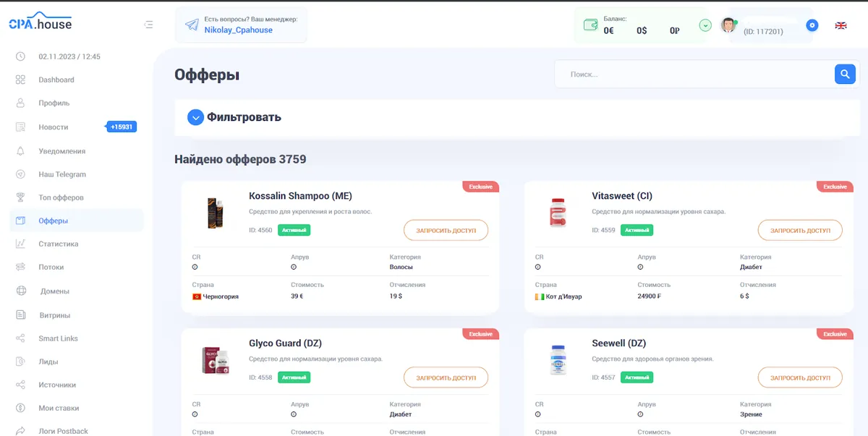The width and height of the screenshot is (868, 436).
Task: Select the Статистика chart icon in sidebar
Action: tap(22, 244)
